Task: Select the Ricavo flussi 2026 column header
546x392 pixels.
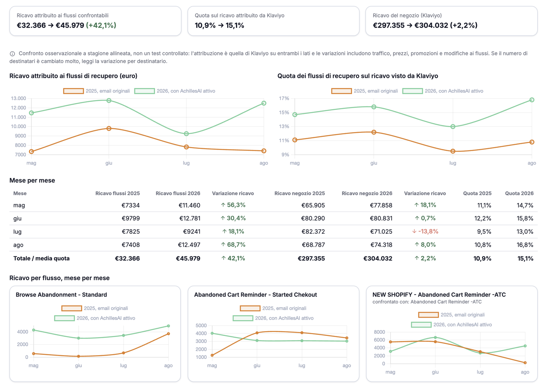Action: tap(178, 193)
